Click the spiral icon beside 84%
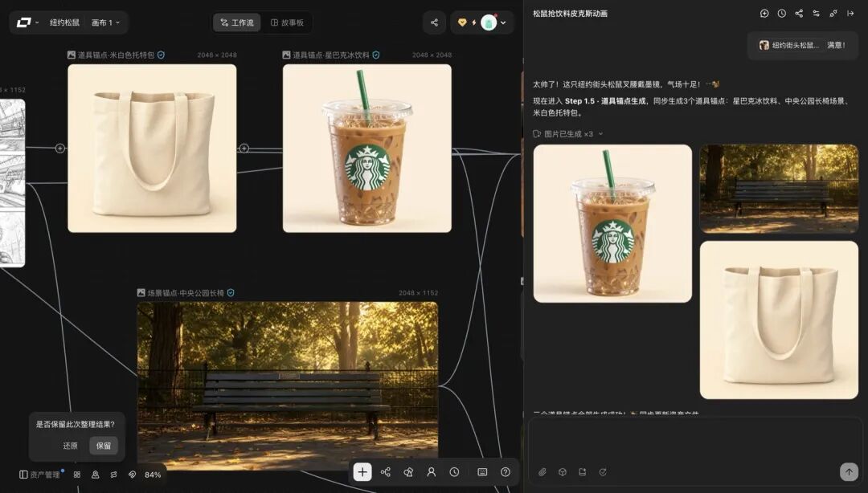 point(132,475)
